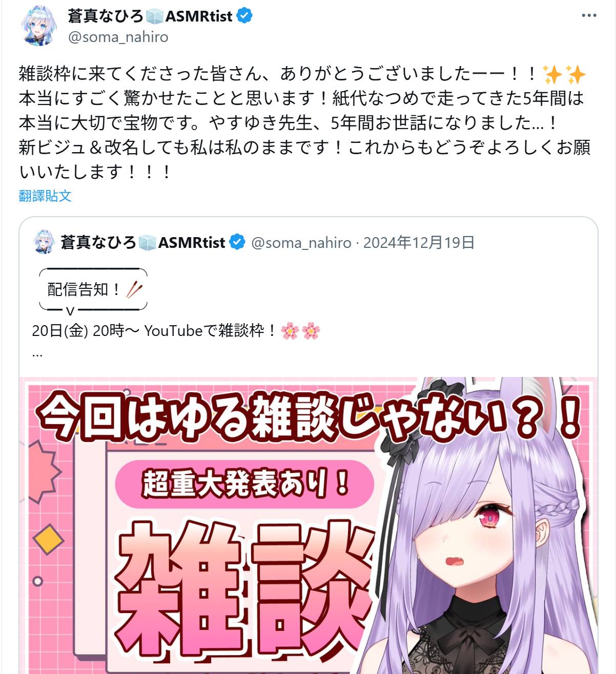The width and height of the screenshot is (616, 674).
Task: Open the 2024年12月19日 timestamp
Action: (419, 243)
